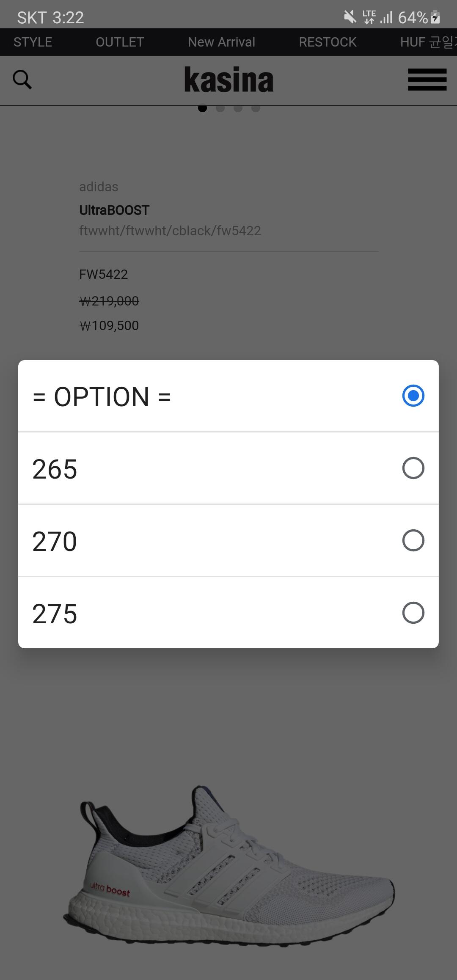This screenshot has height=980, width=457.
Task: Tap the adidas brand link
Action: point(99,187)
